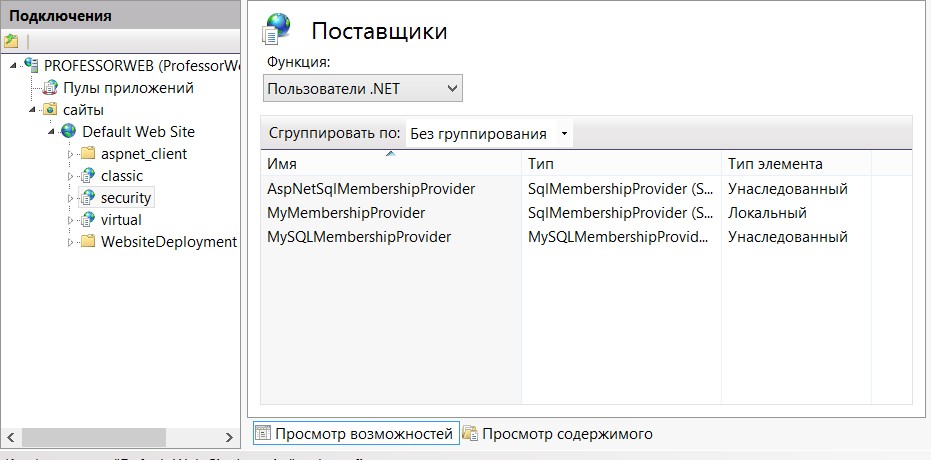
Task: Expand the security application node
Action: point(71,198)
